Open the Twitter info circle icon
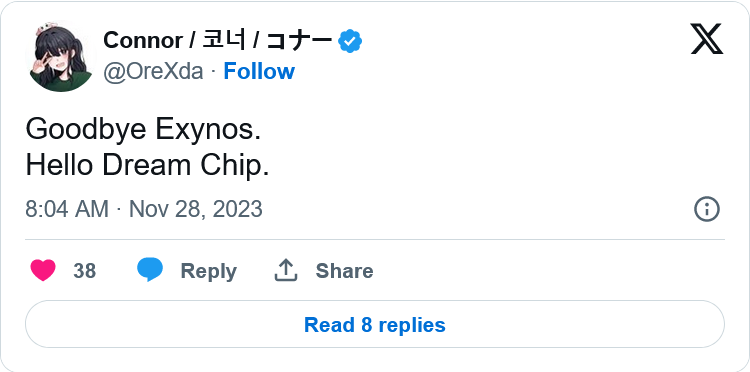Image resolution: width=750 pixels, height=372 pixels. tap(706, 209)
